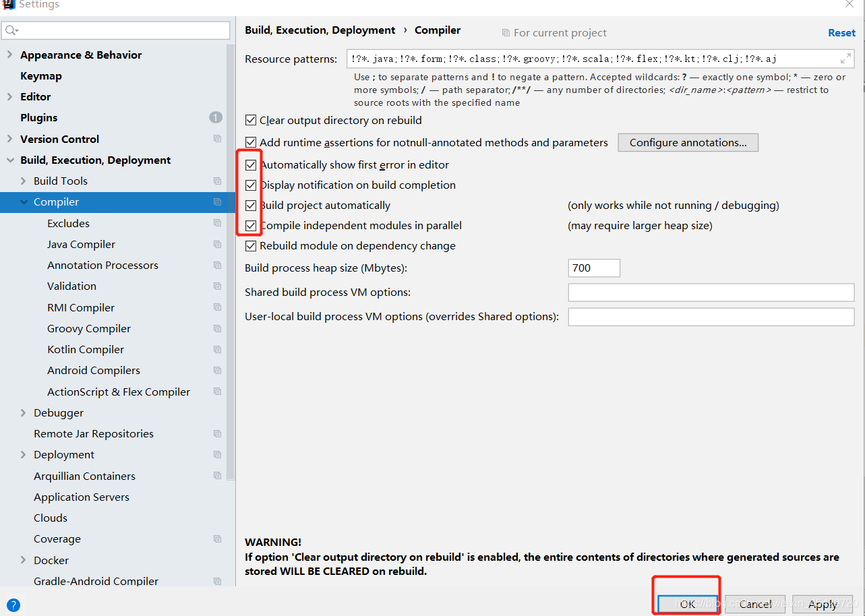Click project-level icon beside Build Tools

click(x=217, y=181)
